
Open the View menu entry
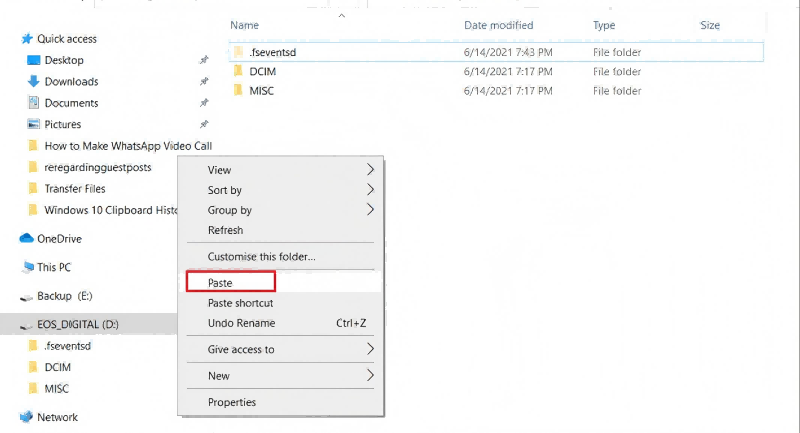pos(219,170)
